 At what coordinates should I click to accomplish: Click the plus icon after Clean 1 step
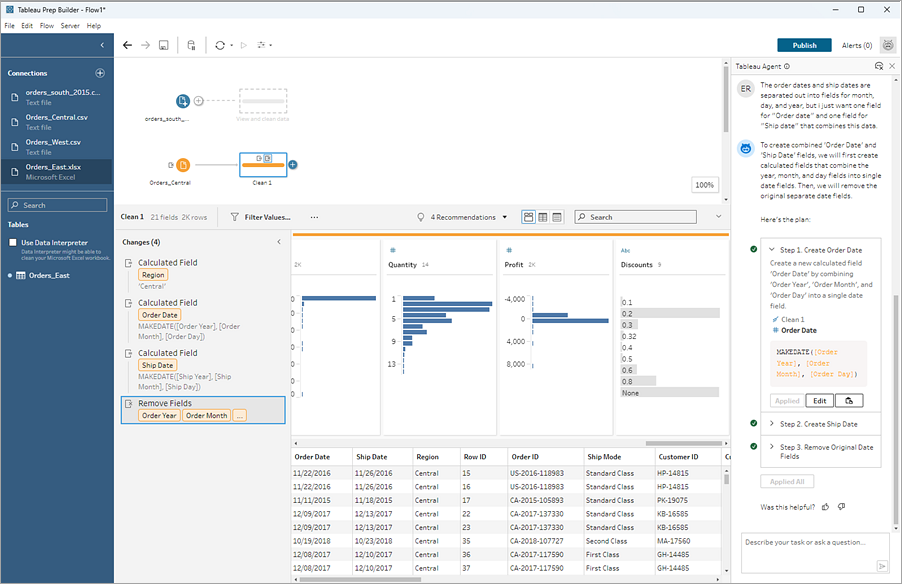coord(293,164)
